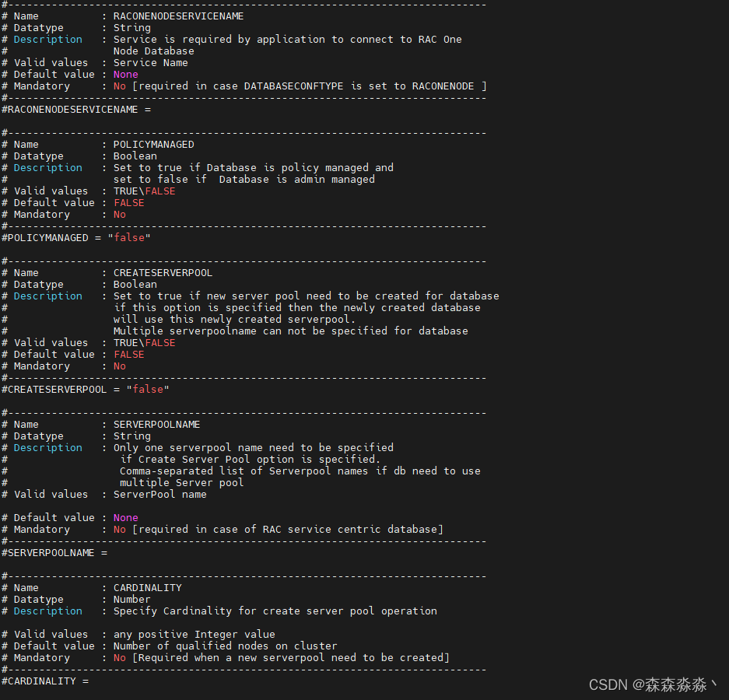Select the TRUE\FALSE valid values text
This screenshot has width=729, height=700.
[x=143, y=191]
